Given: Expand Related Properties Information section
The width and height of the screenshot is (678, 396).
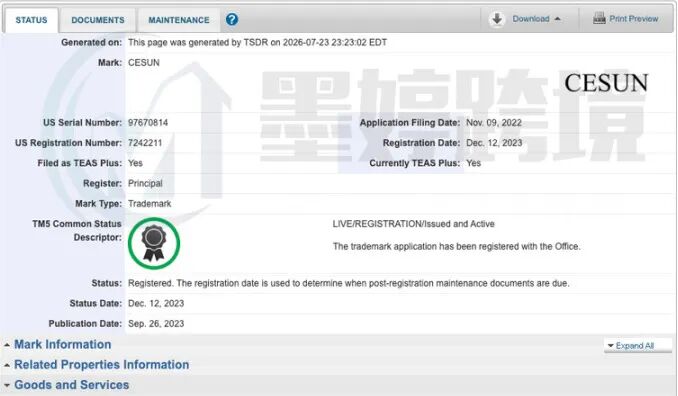Looking at the screenshot, I should pyautogui.click(x=102, y=365).
